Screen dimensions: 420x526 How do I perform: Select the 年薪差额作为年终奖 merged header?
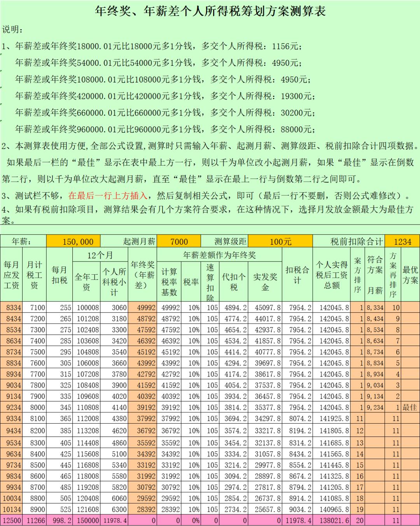pyautogui.click(x=219, y=255)
